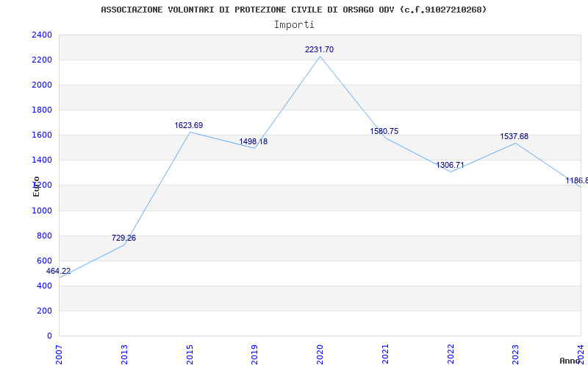Select the y-axis value 0
Image resolution: width=588 pixels, height=368 pixels.
(49, 336)
